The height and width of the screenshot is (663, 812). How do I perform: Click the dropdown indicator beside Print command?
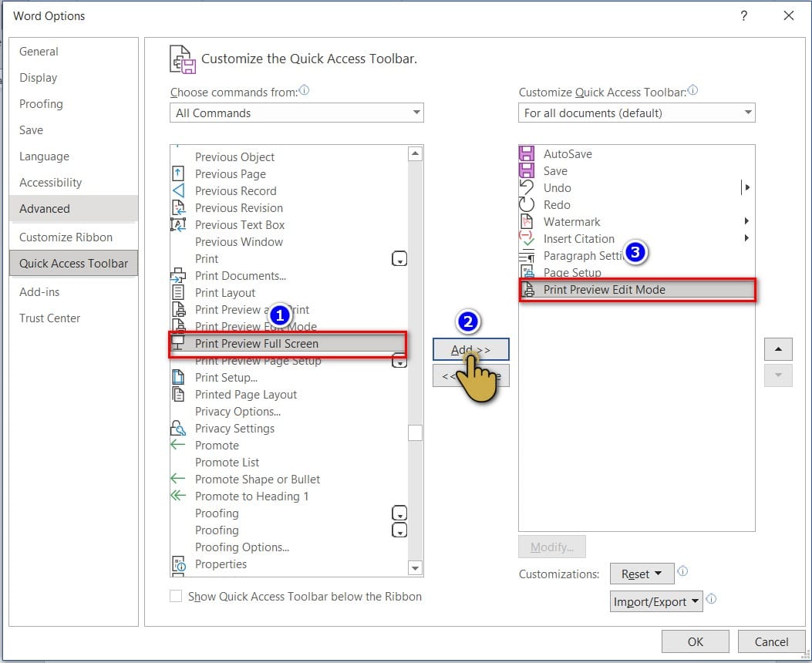399,258
